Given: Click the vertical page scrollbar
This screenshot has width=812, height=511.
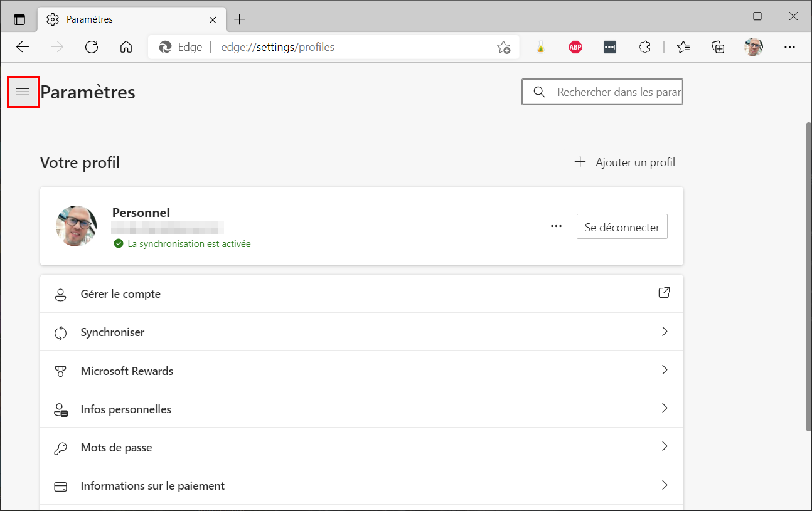Looking at the screenshot, I should click(808, 276).
